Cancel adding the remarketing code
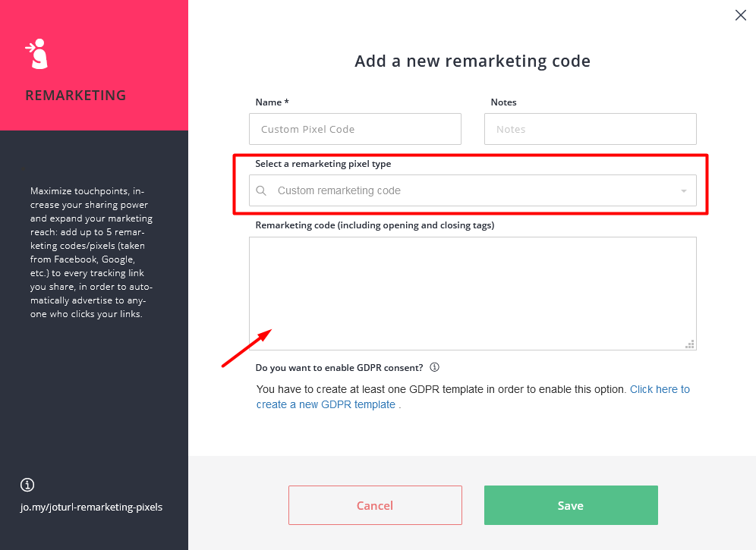Viewport: 756px width, 550px height. (375, 505)
